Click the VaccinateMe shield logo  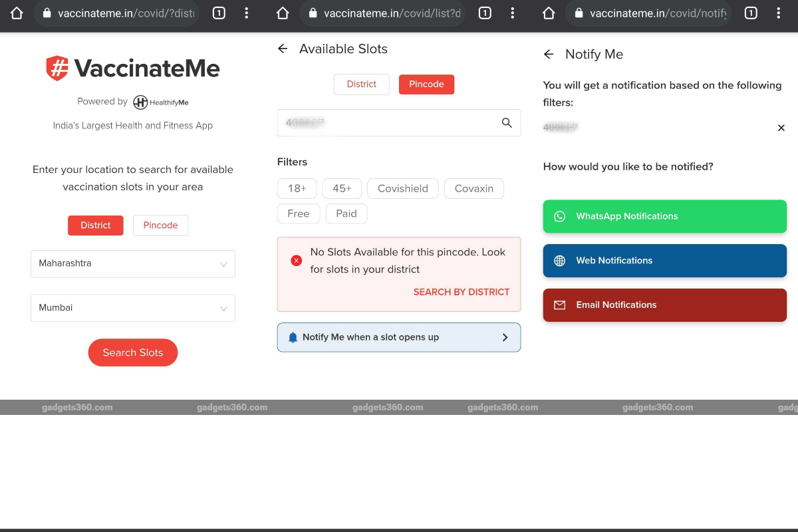(57, 68)
